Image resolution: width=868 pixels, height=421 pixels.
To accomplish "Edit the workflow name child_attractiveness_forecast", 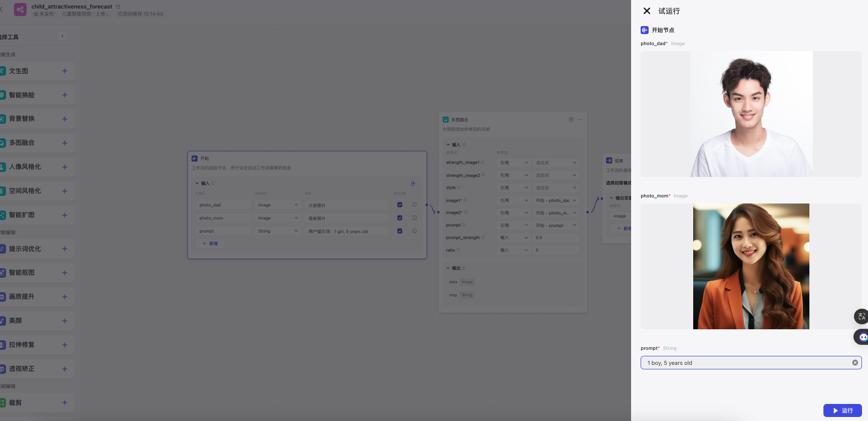I will point(118,7).
